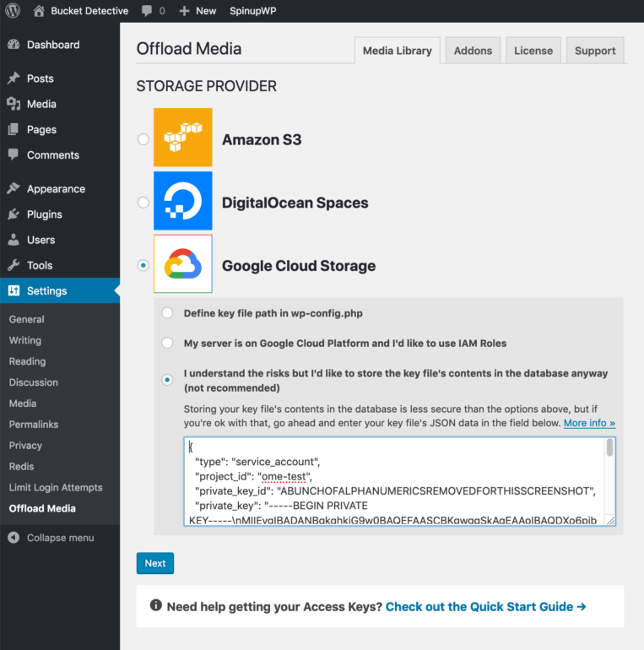Open the Support tab
Screen dimensions: 644x650
point(595,51)
